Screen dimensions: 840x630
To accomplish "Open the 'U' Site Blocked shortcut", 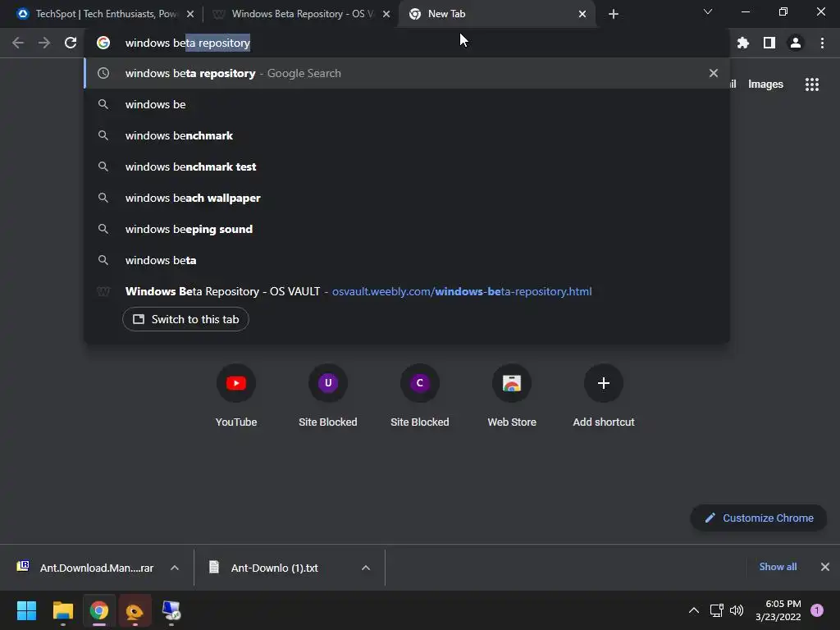I will coord(328,395).
